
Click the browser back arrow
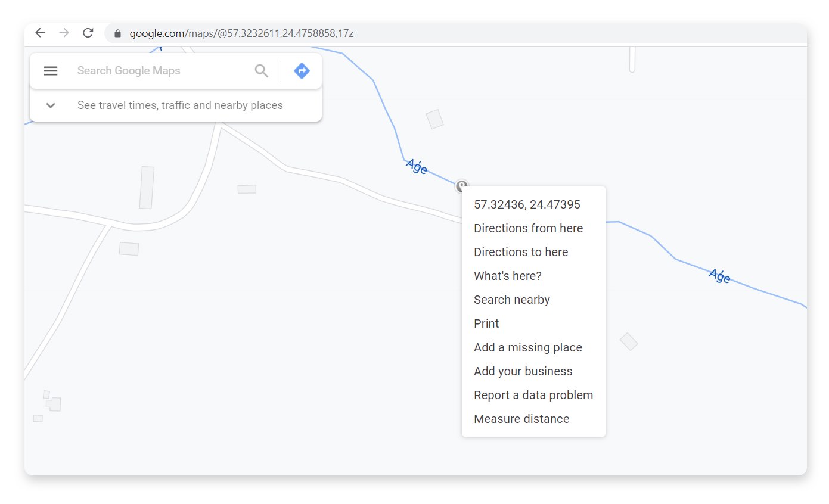(40, 33)
